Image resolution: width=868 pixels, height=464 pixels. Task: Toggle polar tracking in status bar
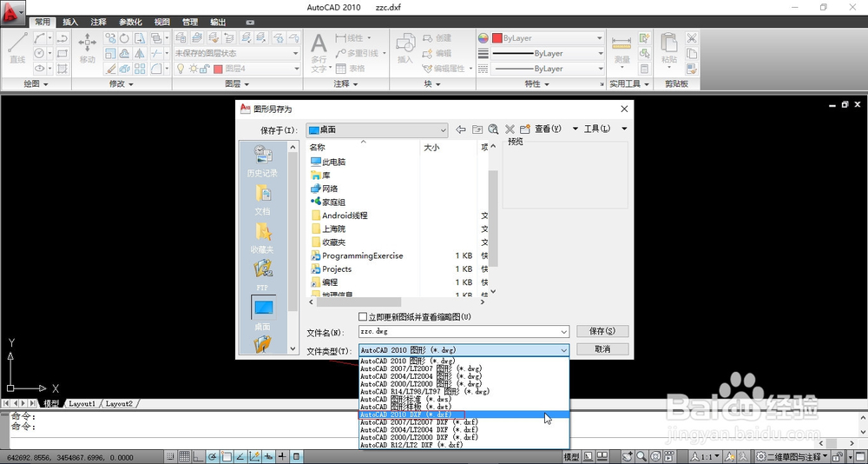point(212,457)
